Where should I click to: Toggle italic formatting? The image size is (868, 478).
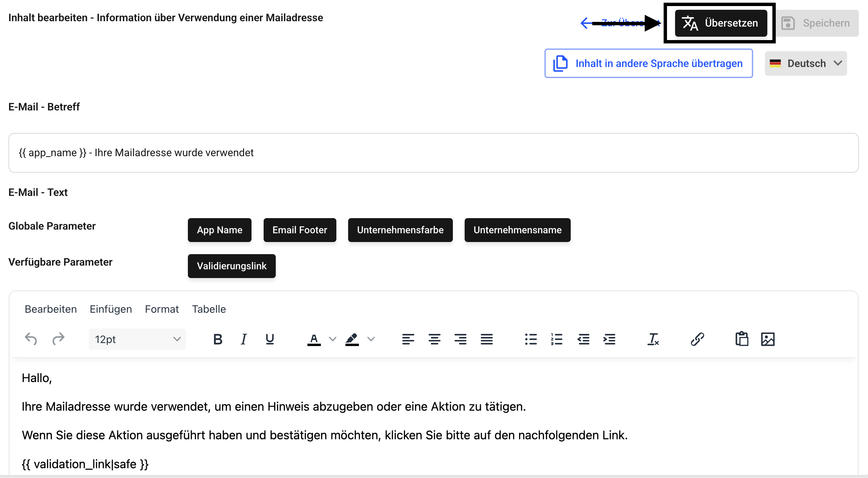(x=244, y=339)
